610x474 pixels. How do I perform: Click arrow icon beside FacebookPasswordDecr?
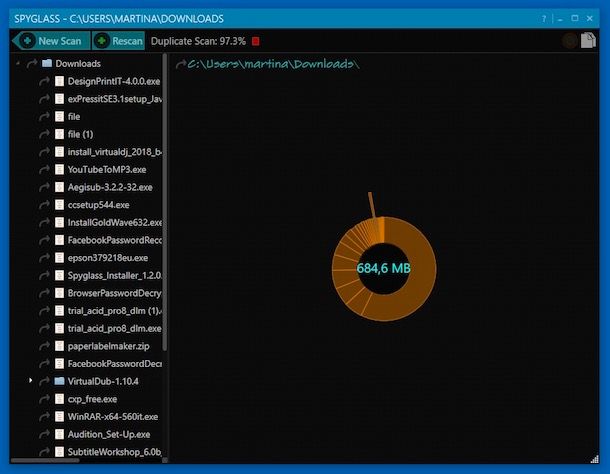pyautogui.click(x=44, y=363)
